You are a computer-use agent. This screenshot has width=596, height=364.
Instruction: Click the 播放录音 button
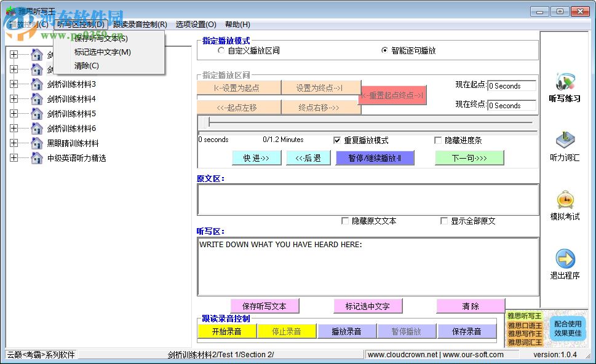point(347,331)
